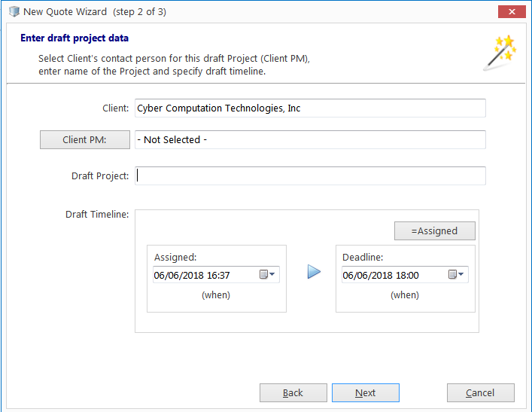Viewport: 532px width, 412px height.
Task: Click the calendar icon in Deadline field
Action: [452, 274]
